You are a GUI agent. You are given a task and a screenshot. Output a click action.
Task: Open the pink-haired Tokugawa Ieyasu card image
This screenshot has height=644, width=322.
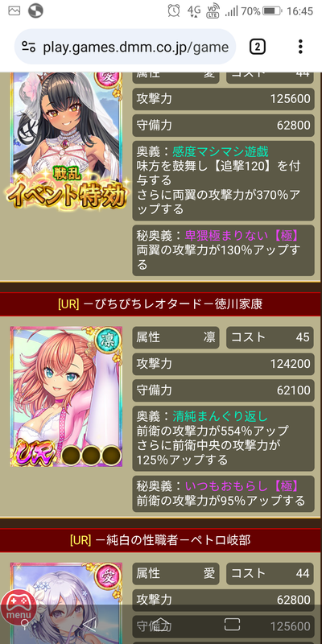click(x=66, y=397)
